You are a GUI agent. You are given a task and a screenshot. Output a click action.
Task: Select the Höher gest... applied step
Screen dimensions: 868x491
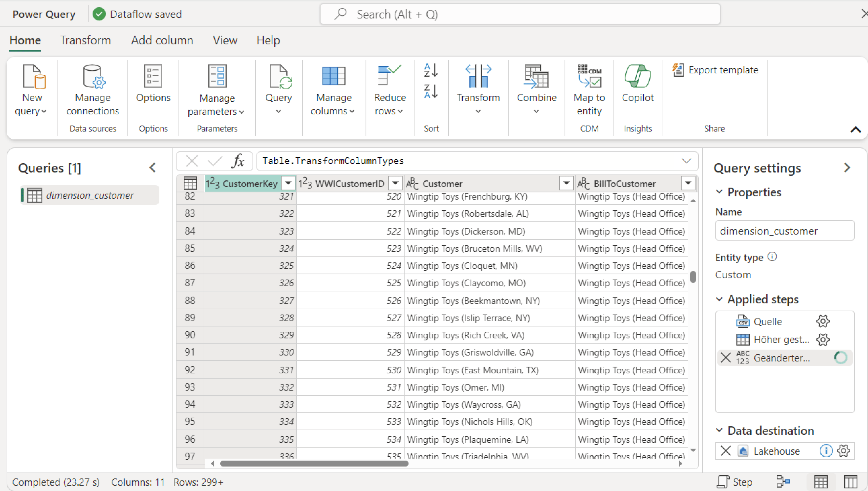coord(781,340)
